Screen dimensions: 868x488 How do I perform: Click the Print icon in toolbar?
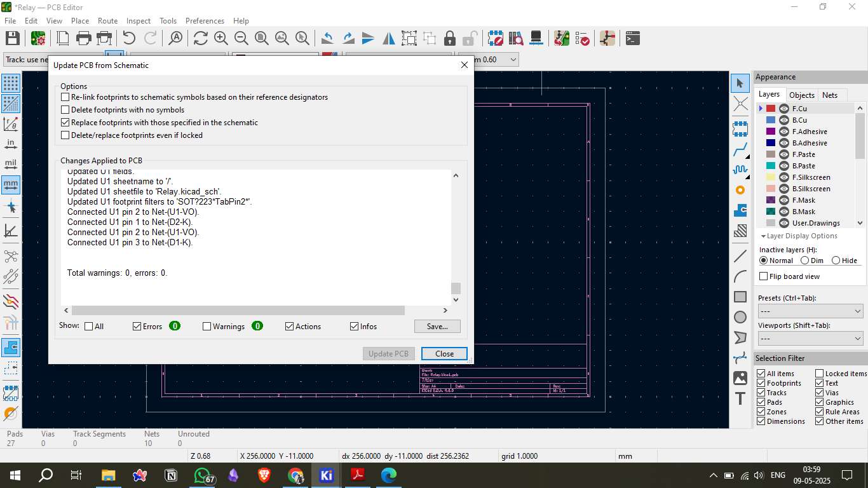click(x=84, y=38)
